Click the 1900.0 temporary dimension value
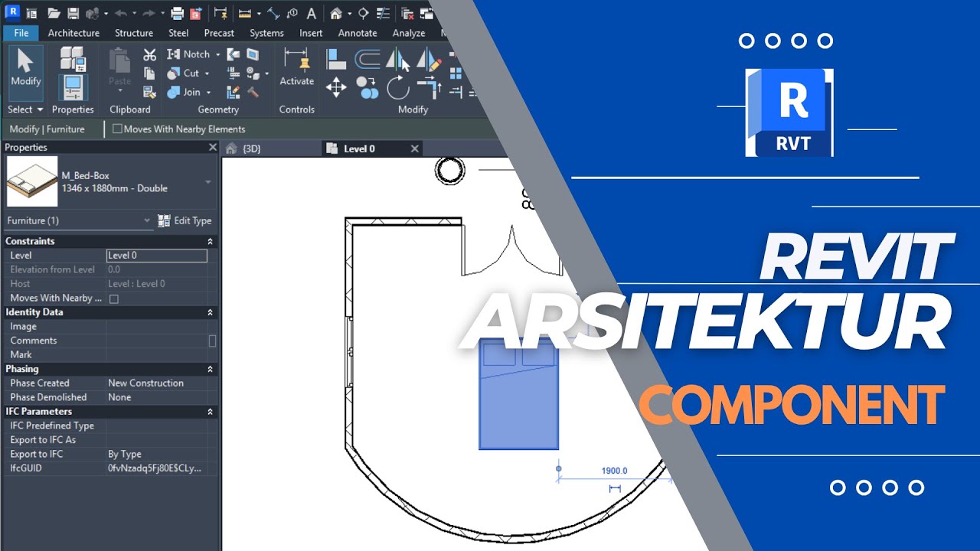This screenshot has width=980, height=551. (614, 471)
